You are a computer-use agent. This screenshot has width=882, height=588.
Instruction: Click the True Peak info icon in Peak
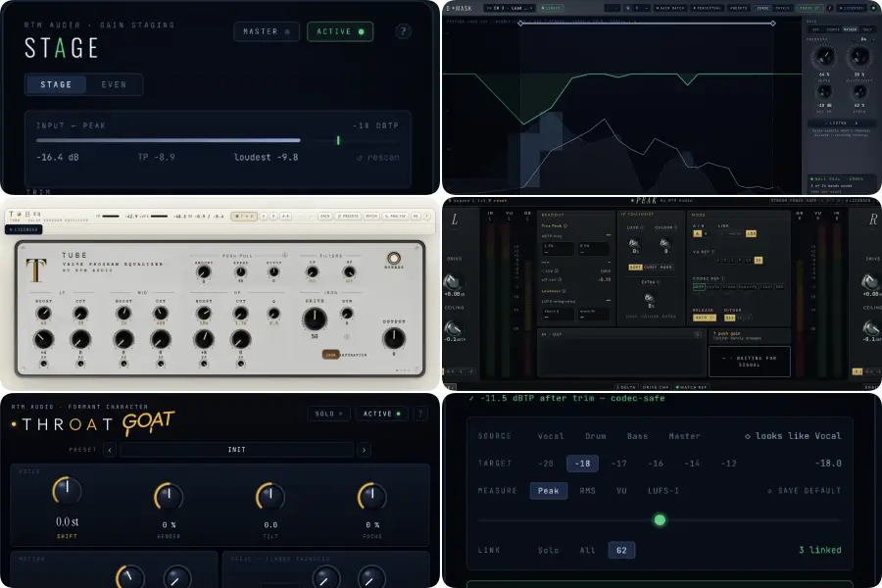(565, 225)
